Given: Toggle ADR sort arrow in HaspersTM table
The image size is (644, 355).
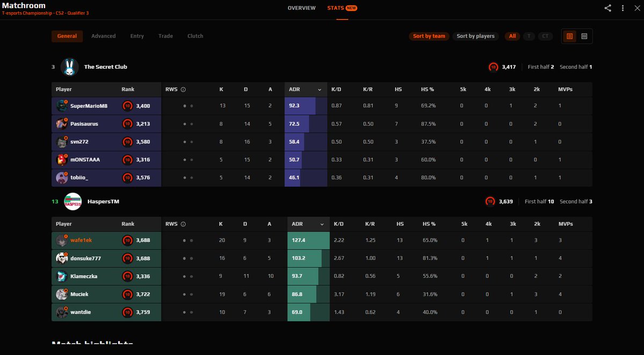Looking at the screenshot, I should pos(323,224).
